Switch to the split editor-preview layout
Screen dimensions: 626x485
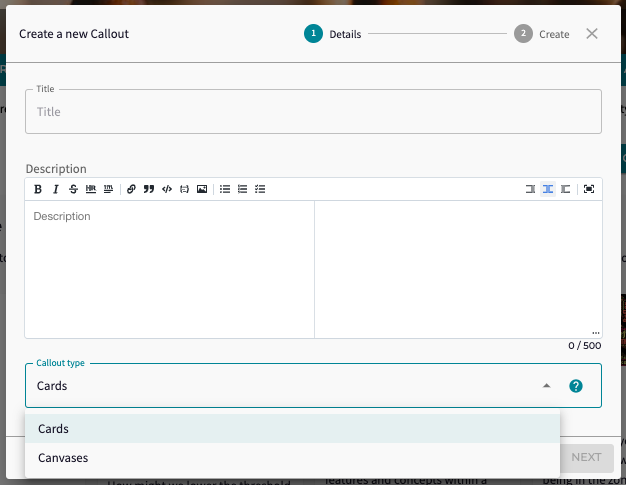click(x=548, y=189)
